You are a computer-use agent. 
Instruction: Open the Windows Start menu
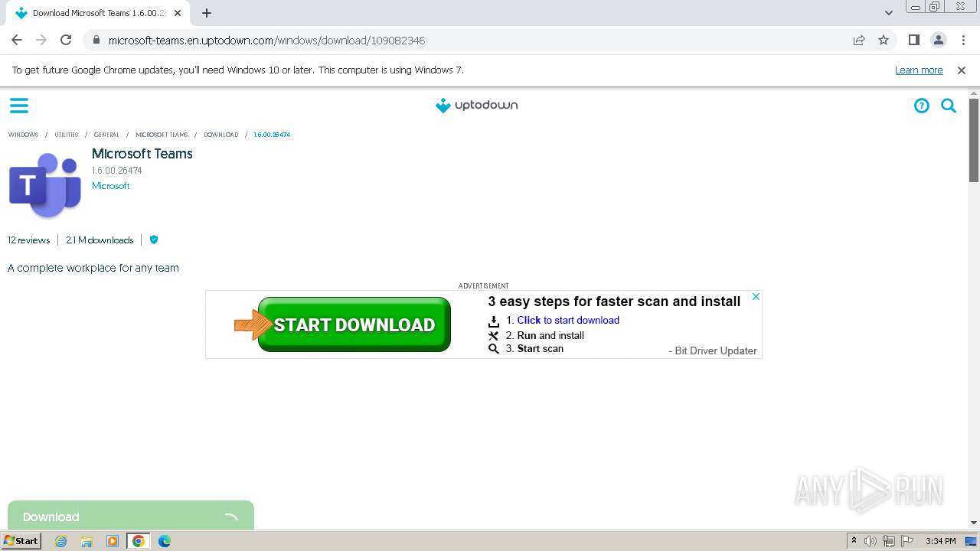(x=21, y=540)
